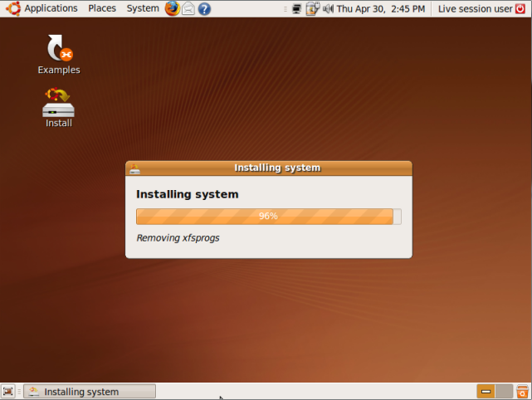Click the network connection tray icon
The height and width of the screenshot is (400, 532).
296,9
